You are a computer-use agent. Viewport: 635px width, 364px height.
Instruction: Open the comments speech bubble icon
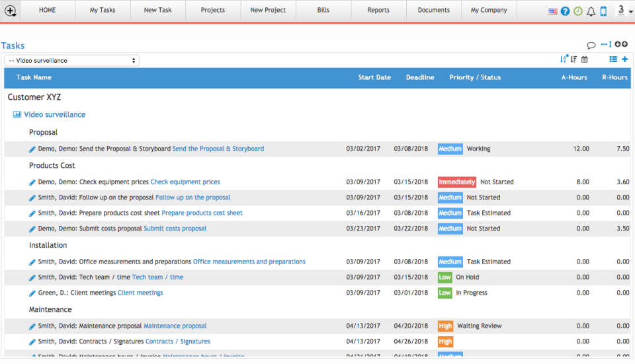591,45
